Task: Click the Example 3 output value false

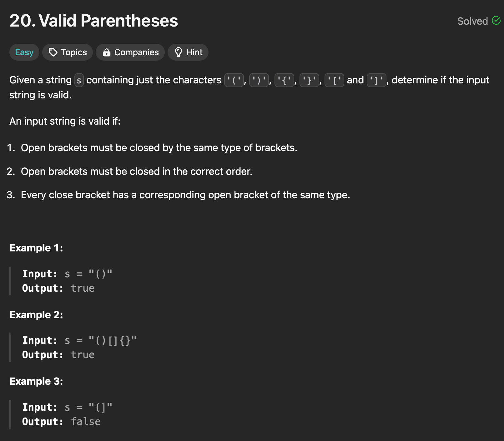Action: [86, 422]
